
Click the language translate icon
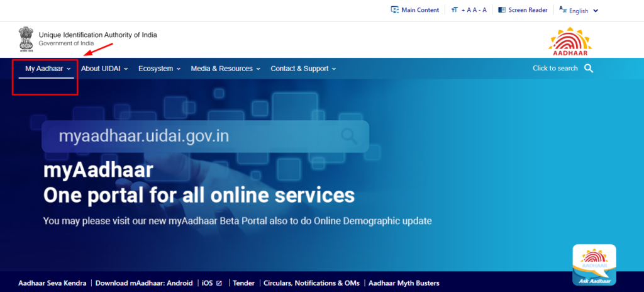pos(563,9)
